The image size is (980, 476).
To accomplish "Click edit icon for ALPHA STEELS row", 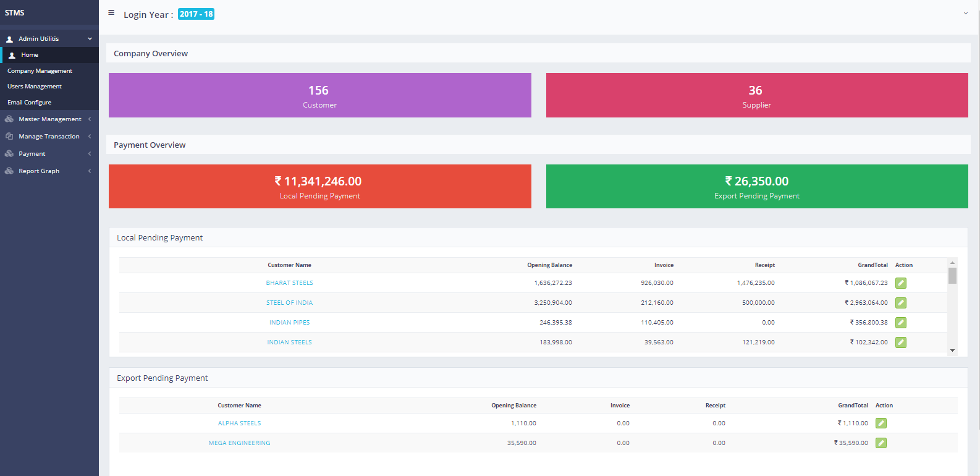I will 881,423.
